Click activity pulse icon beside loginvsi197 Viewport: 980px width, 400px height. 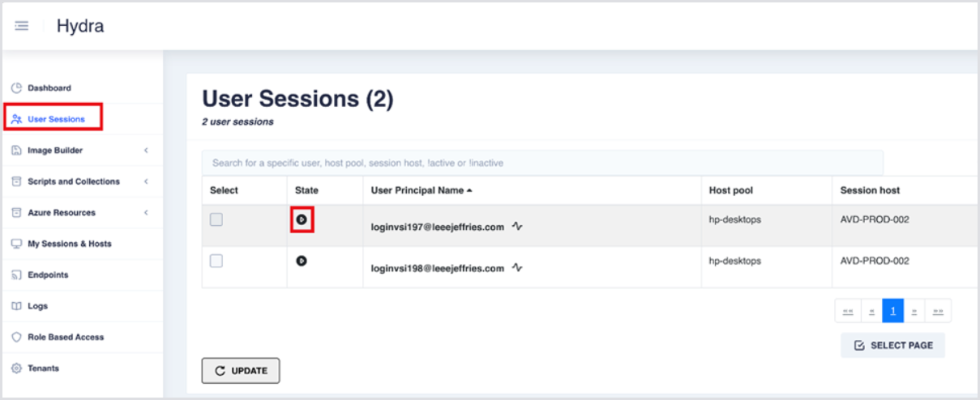pos(517,228)
